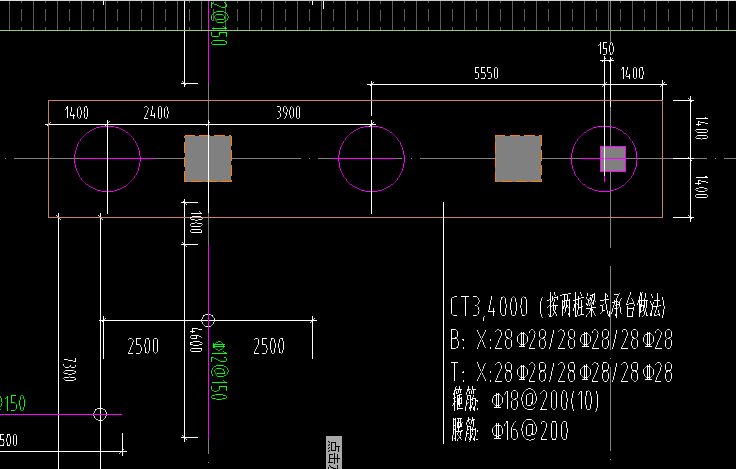Select the 2400 dimension text
Image resolution: width=736 pixels, height=469 pixels.
click(x=156, y=113)
